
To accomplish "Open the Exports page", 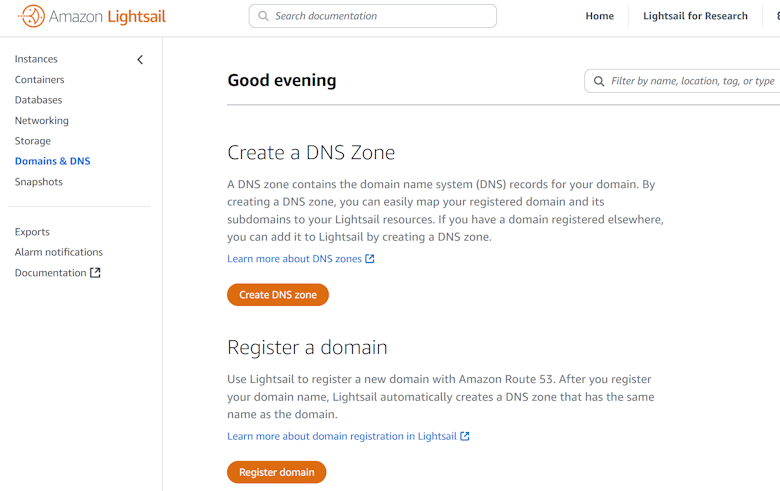I will pyautogui.click(x=32, y=232).
